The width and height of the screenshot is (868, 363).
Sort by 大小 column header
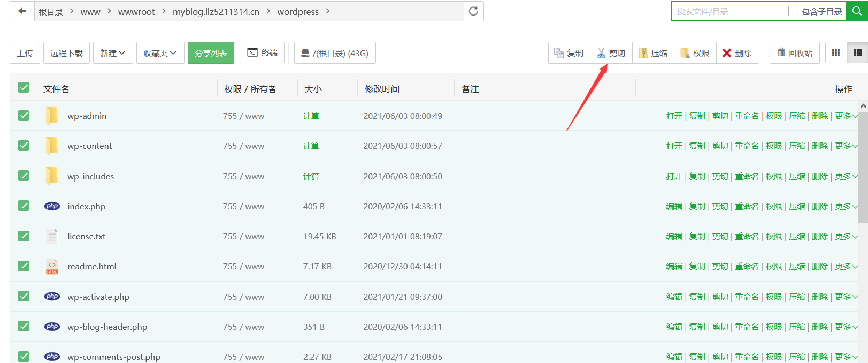coord(313,89)
